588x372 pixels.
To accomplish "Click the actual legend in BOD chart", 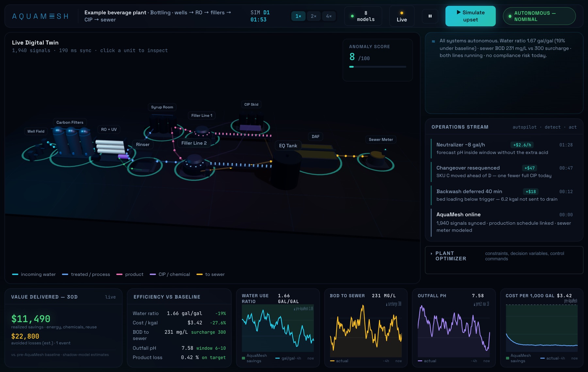I will [x=339, y=361].
